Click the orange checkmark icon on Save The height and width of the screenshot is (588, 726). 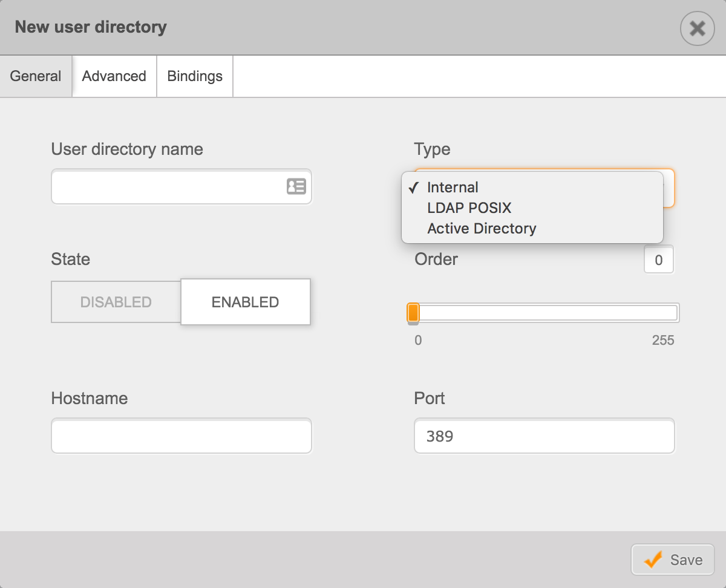point(653,560)
